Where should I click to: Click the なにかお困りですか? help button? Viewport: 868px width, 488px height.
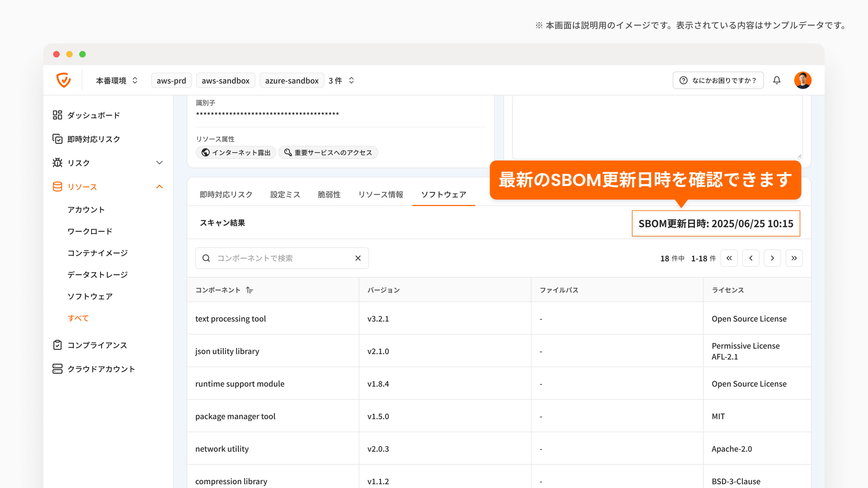[x=718, y=80]
